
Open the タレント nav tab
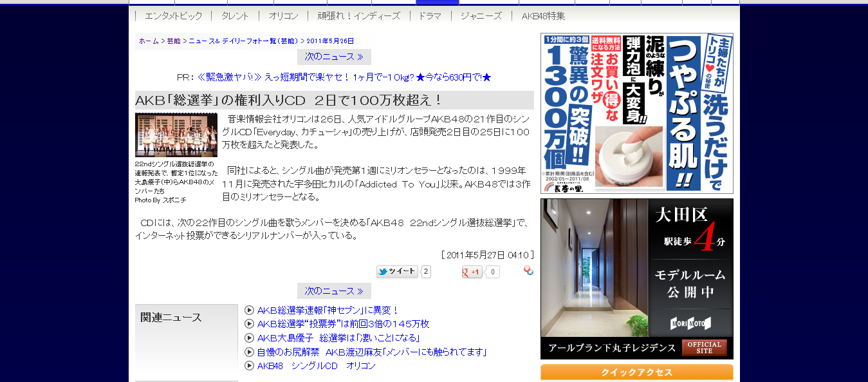coord(235,16)
